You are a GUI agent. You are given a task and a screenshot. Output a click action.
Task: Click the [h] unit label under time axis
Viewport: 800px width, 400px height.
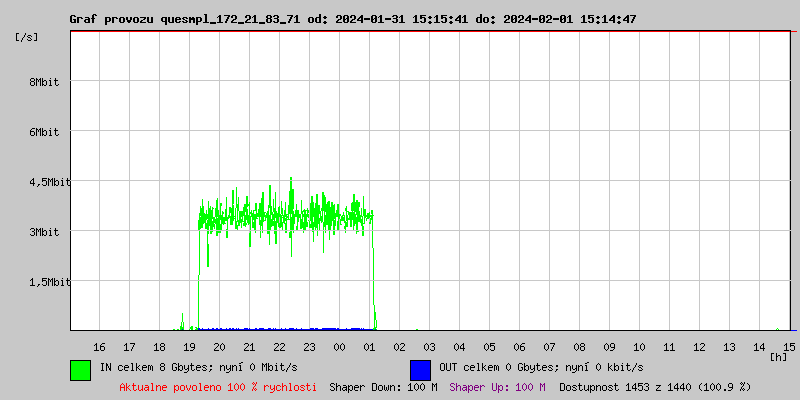pos(778,356)
